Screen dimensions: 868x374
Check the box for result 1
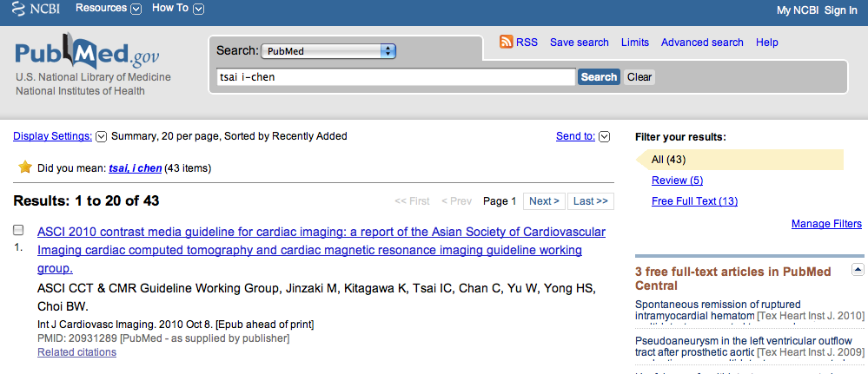coord(18,230)
